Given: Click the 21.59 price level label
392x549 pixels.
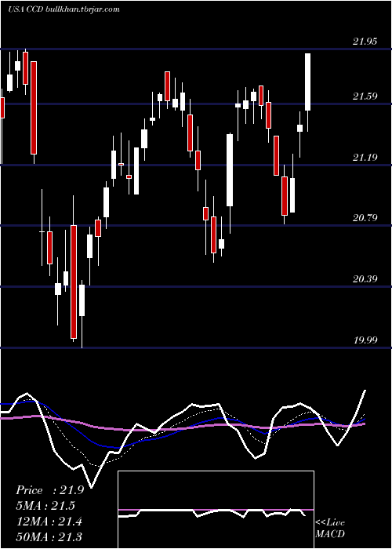Looking at the screenshot, I should (365, 96).
